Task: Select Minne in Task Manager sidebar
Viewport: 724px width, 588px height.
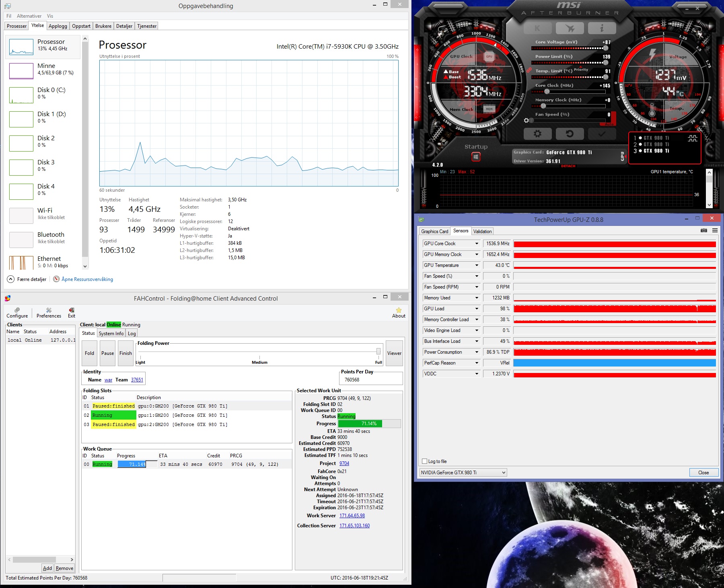Action: 43,71
